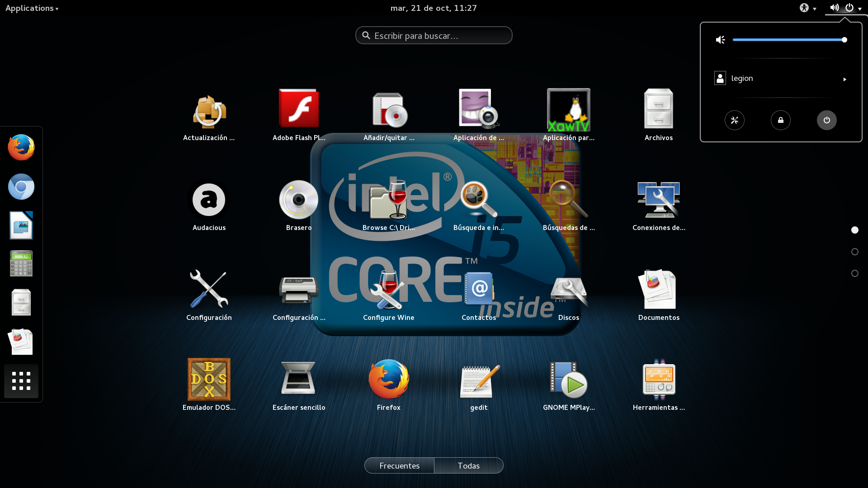Open system settings round button
Image resolution: width=868 pixels, height=488 pixels.
pos(734,120)
